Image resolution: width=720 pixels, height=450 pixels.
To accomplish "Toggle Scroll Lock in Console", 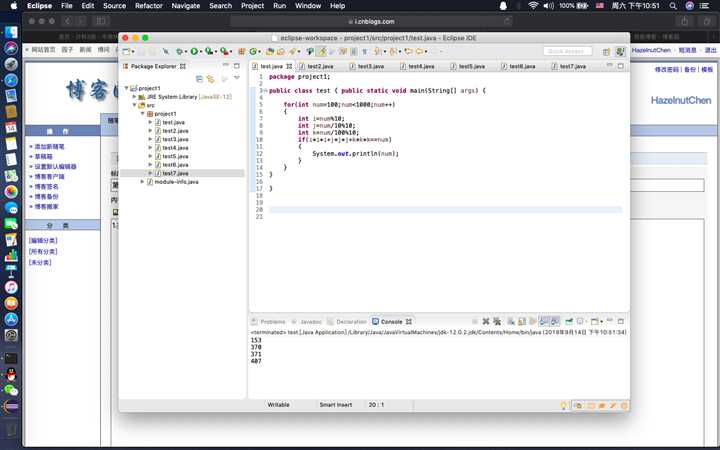I will [x=522, y=321].
